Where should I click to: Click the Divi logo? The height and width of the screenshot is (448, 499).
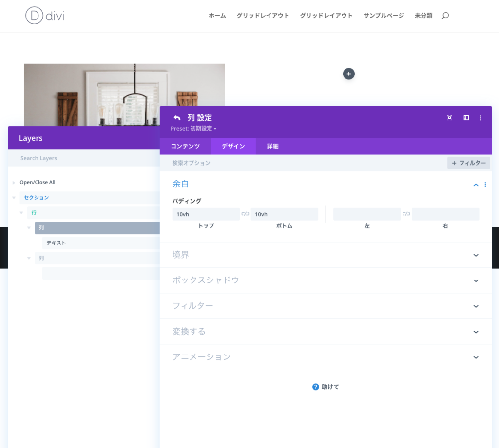(45, 16)
